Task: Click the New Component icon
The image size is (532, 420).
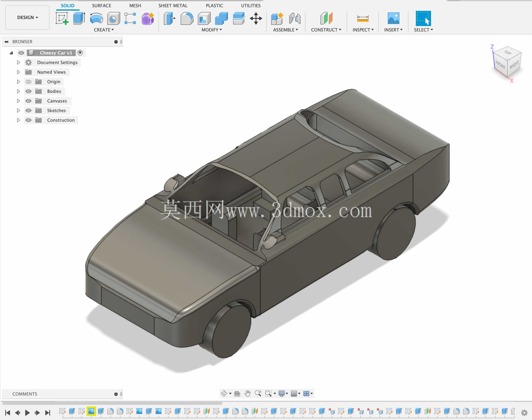Action: 277,18
